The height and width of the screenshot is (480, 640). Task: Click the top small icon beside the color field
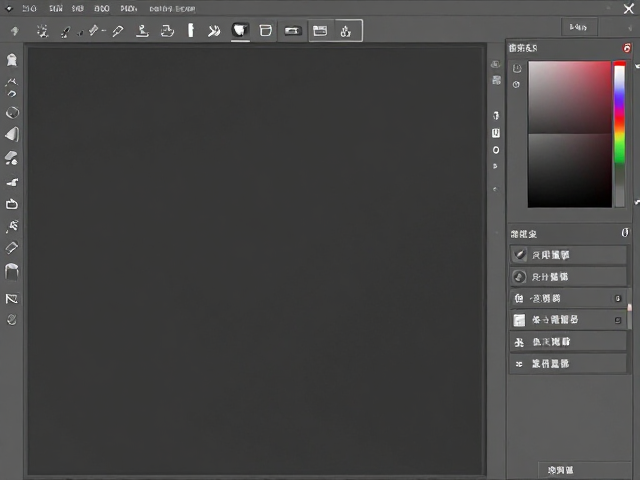517,68
